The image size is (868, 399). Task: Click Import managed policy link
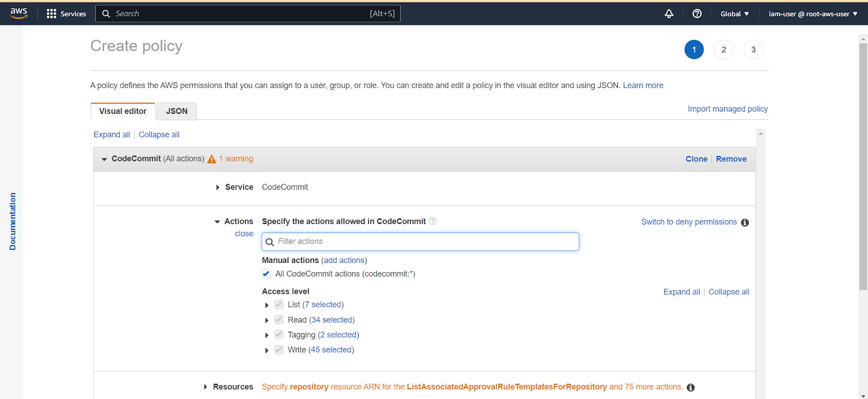(728, 108)
